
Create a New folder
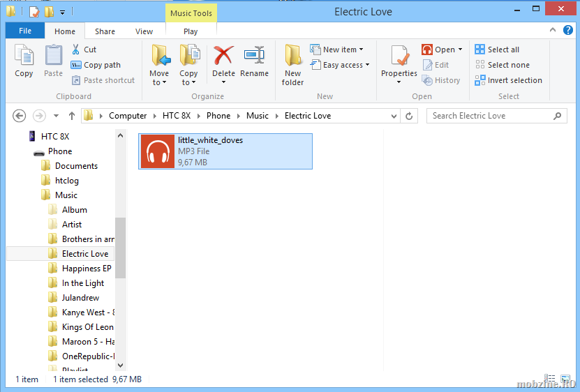[x=292, y=65]
